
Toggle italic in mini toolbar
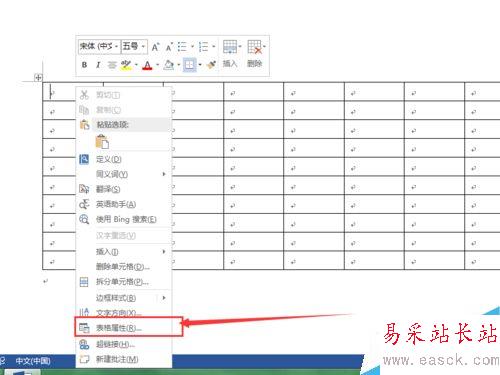tap(98, 65)
